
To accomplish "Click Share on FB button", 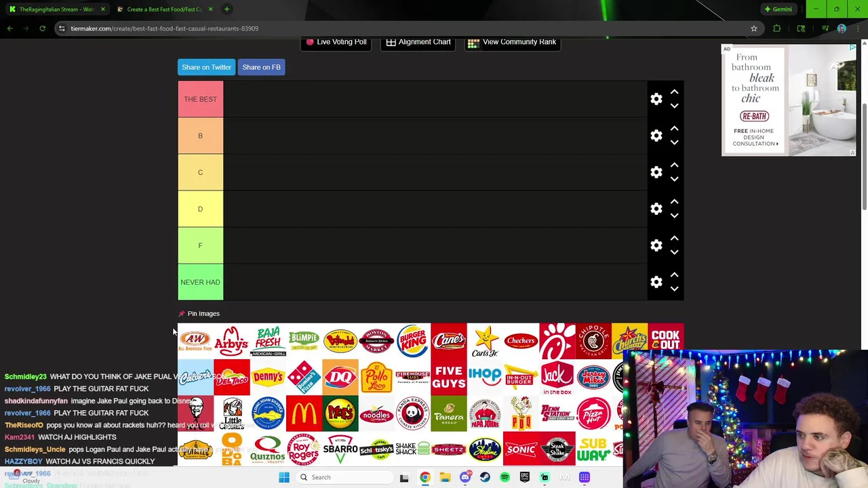I will pyautogui.click(x=261, y=67).
